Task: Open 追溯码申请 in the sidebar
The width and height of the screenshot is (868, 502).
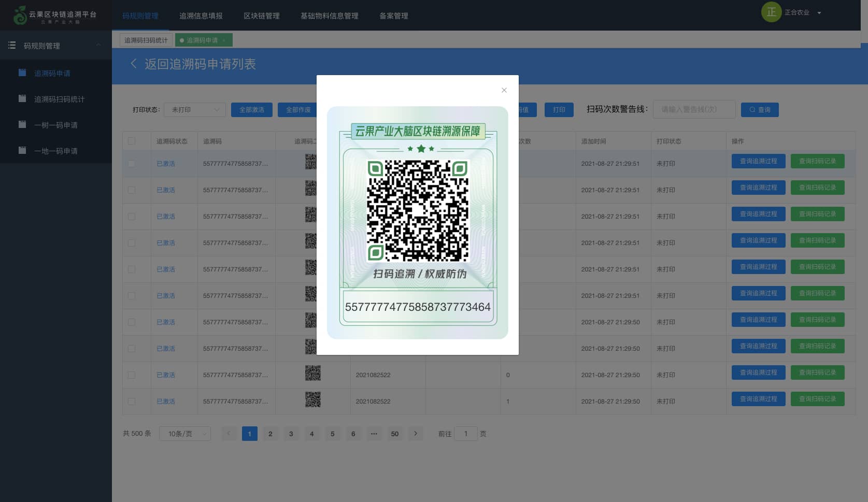Action: click(52, 73)
